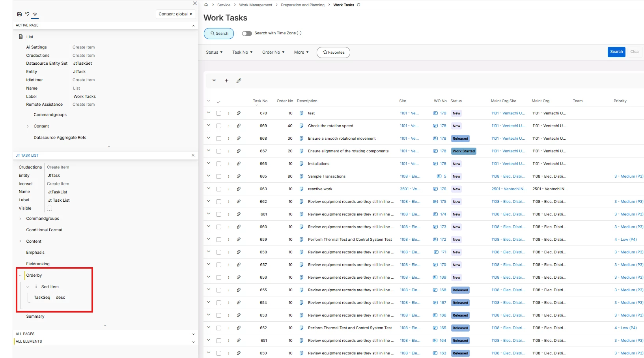Open work order link 179
This screenshot has width=644, height=358.
[x=443, y=113]
